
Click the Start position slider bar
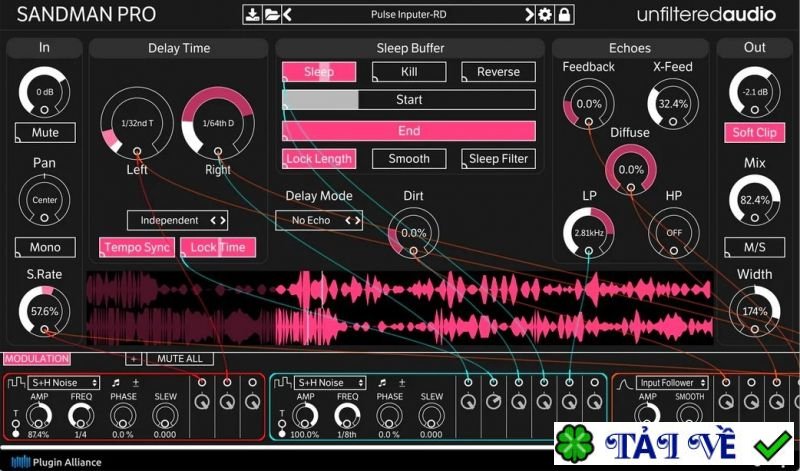tap(409, 100)
